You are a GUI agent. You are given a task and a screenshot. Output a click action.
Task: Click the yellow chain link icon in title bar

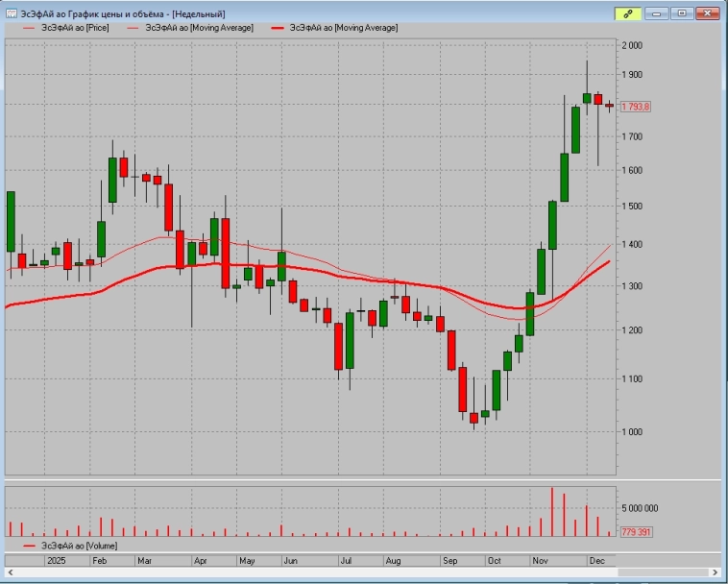(627, 13)
